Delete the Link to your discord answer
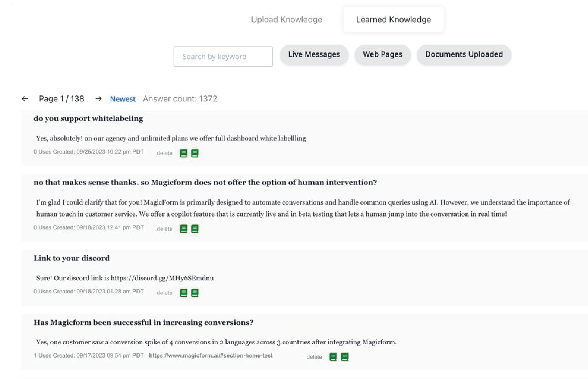This screenshot has width=588, height=379. 164,293
